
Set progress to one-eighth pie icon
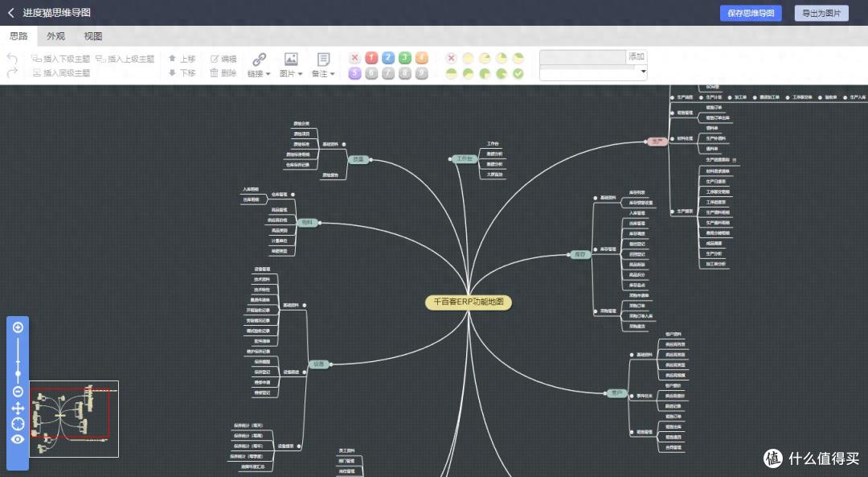pyautogui.click(x=485, y=58)
